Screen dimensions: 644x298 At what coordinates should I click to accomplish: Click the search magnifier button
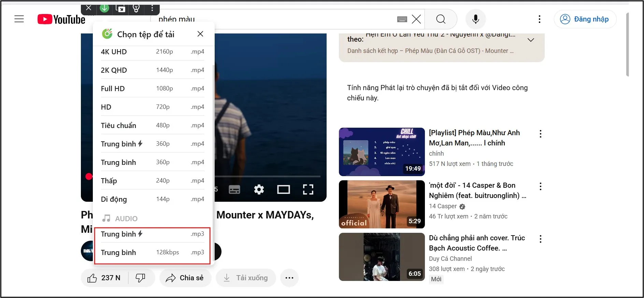(441, 19)
